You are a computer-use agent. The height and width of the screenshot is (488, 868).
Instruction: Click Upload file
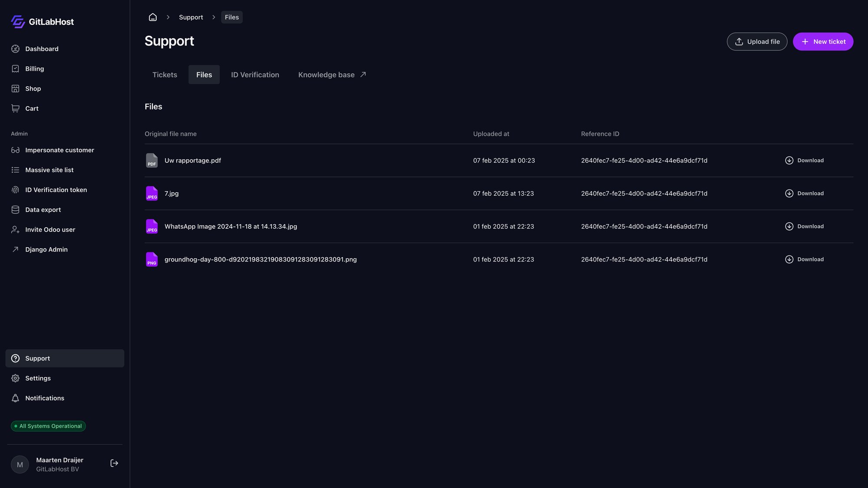tap(757, 42)
